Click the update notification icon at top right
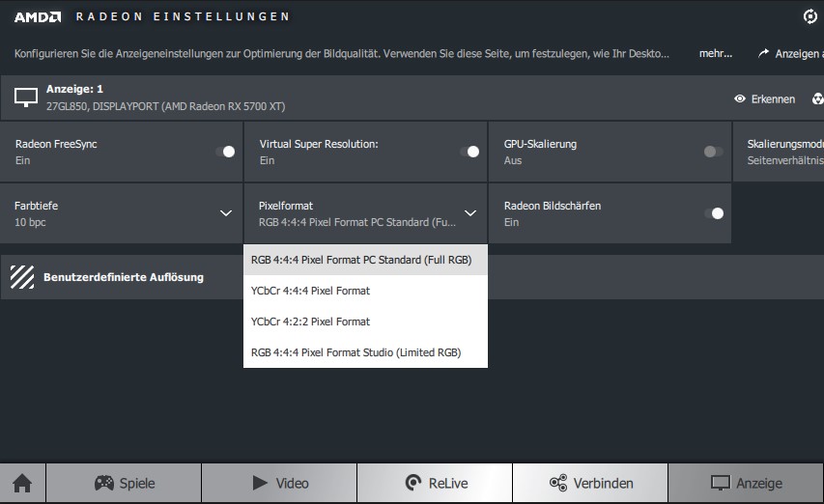 click(810, 16)
